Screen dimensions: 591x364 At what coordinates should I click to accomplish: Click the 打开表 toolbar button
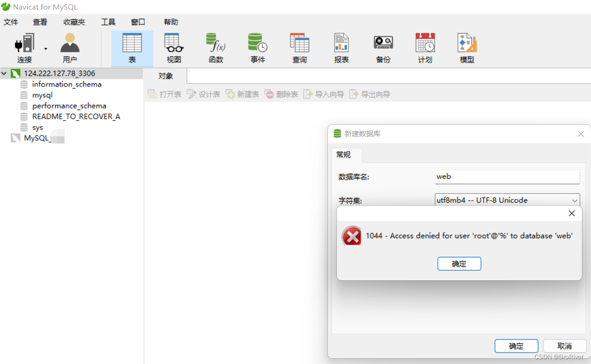click(165, 94)
